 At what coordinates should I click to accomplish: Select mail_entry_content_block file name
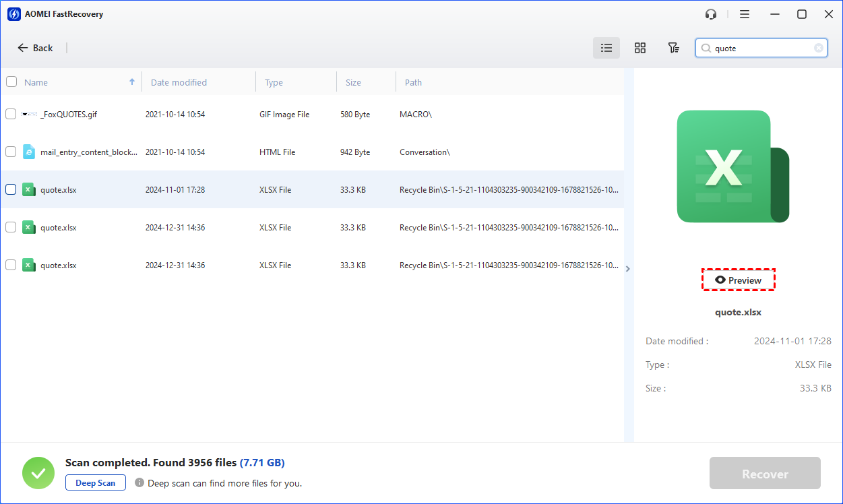pos(89,152)
